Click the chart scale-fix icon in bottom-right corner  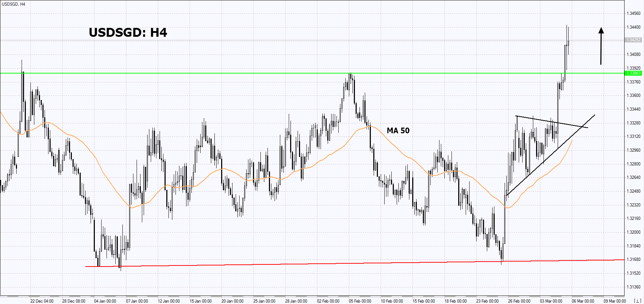638,301
